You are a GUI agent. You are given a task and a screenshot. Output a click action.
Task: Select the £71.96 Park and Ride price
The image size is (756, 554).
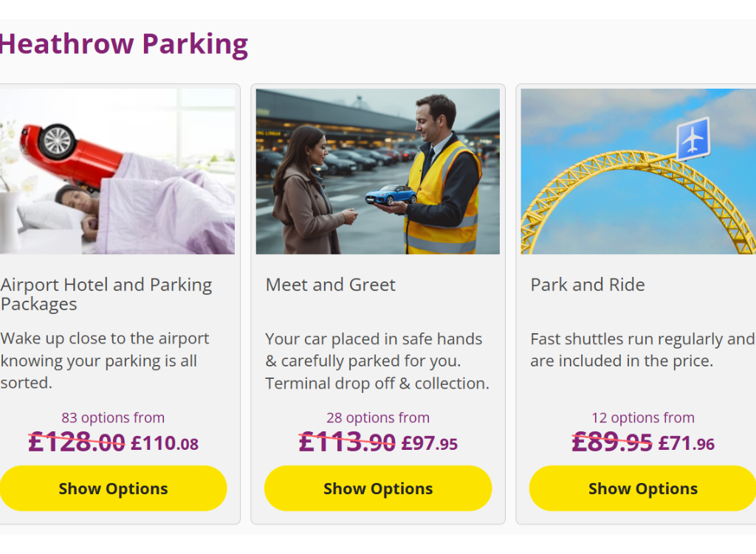point(687,443)
